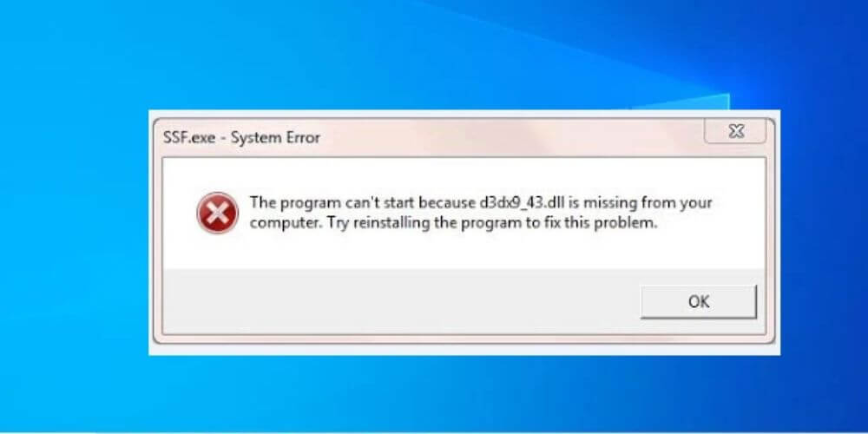The image size is (868, 434).
Task: Click the Windows logo light pane on wallpaper
Action: (x=682, y=102)
